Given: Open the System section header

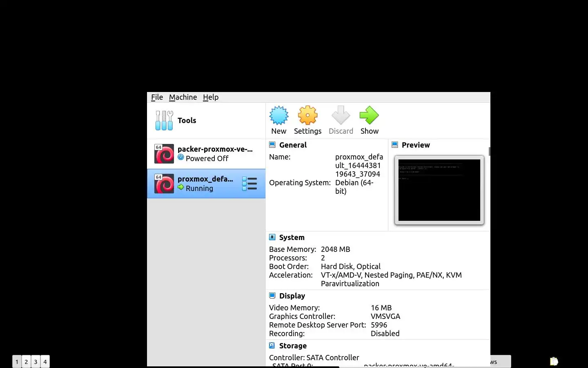Looking at the screenshot, I should click(292, 238).
